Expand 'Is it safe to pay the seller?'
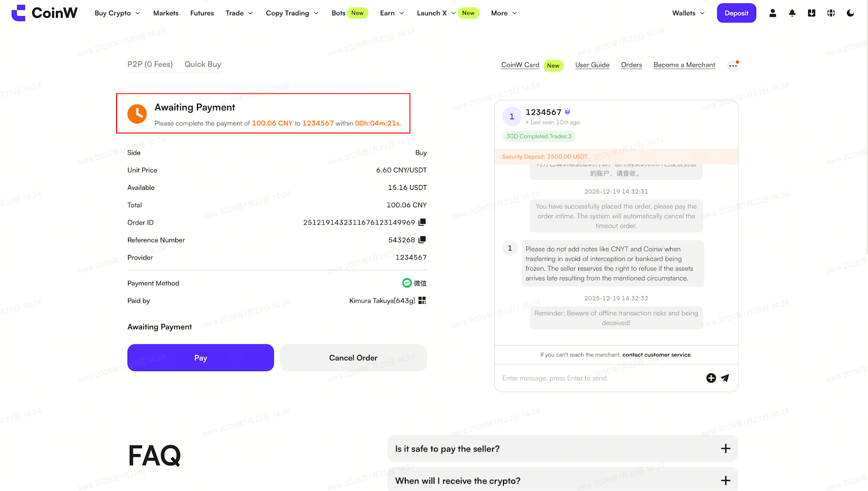The height and width of the screenshot is (491, 868). [725, 449]
